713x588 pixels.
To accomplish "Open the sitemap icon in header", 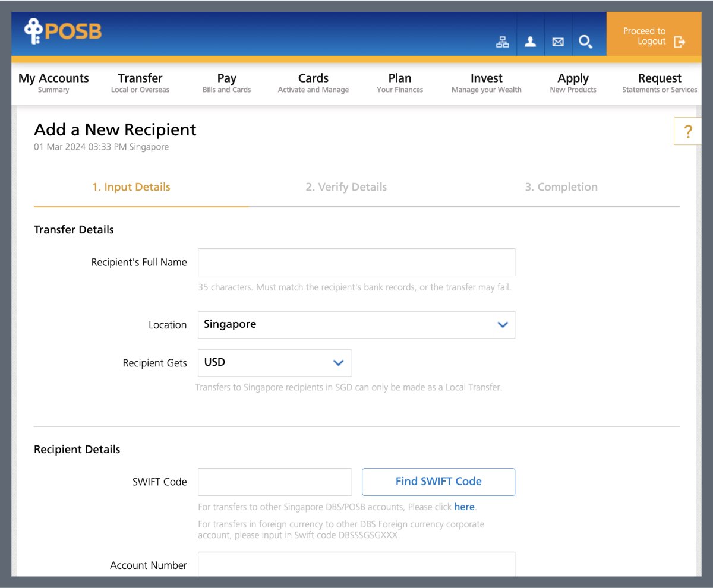I will pos(503,42).
